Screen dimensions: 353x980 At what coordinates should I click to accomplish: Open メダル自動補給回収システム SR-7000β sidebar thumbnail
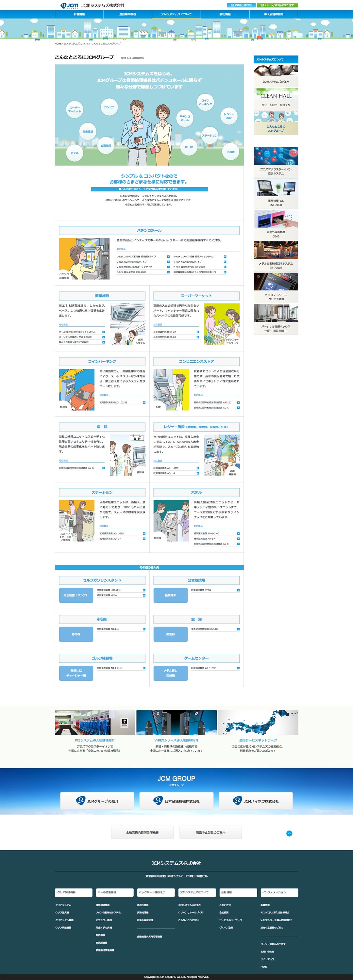pyautogui.click(x=276, y=256)
